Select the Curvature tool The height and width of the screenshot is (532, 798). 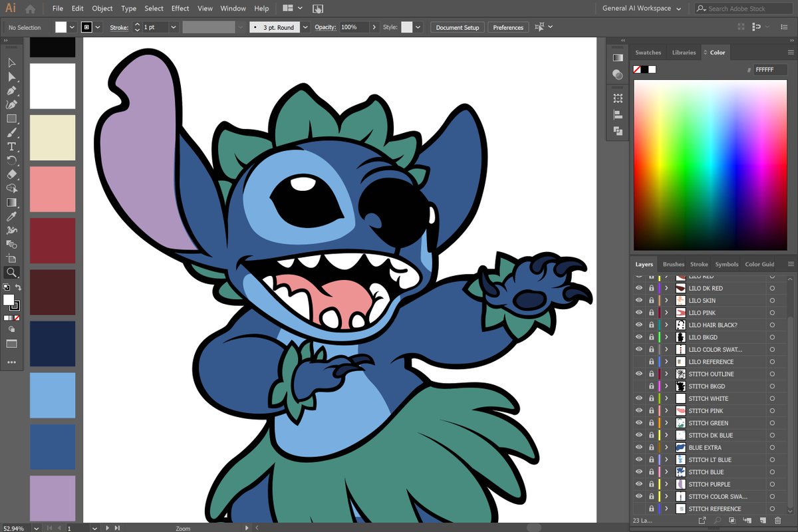tap(11, 104)
